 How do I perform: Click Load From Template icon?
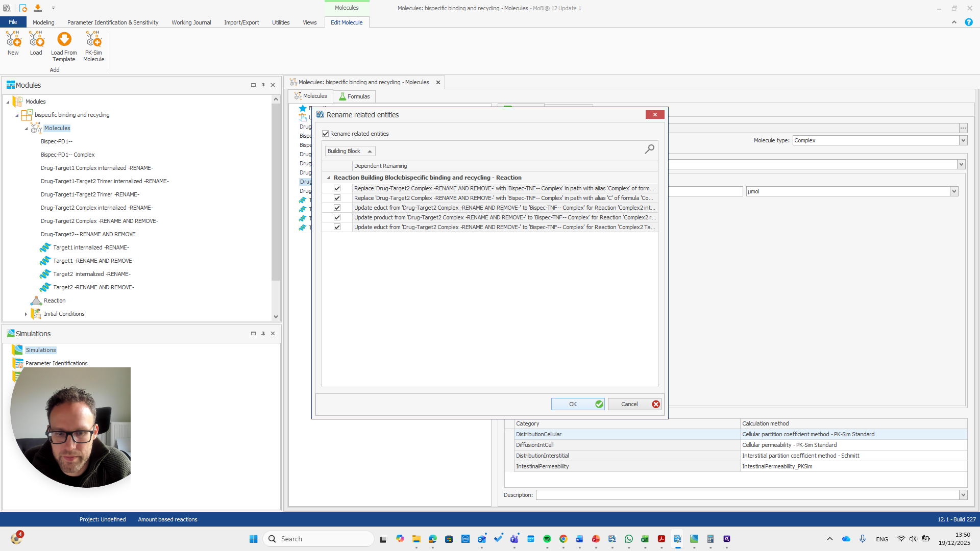point(64,40)
